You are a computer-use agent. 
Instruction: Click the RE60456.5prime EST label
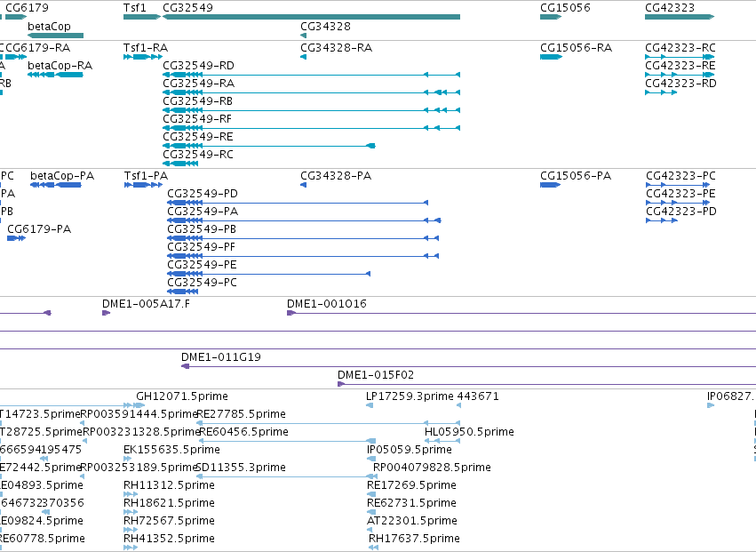(243, 432)
